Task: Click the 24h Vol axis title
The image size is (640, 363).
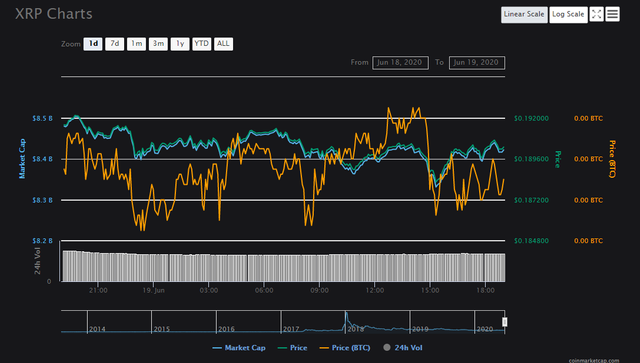Action: (37, 261)
